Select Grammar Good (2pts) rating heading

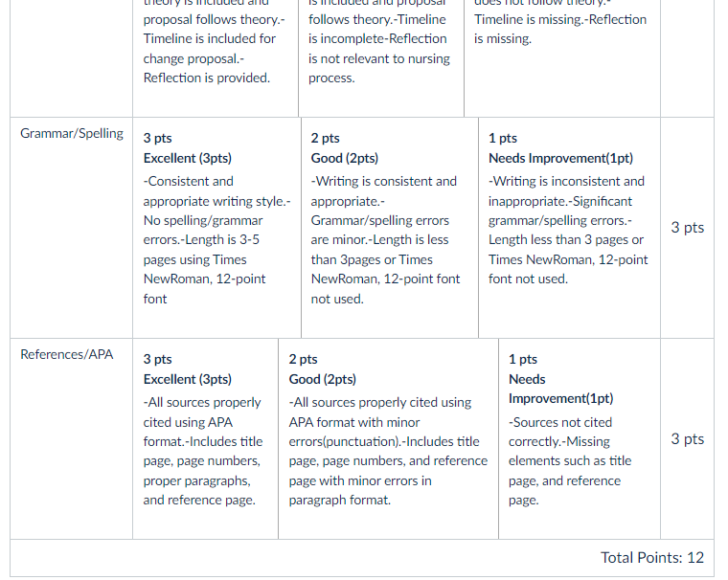345,158
